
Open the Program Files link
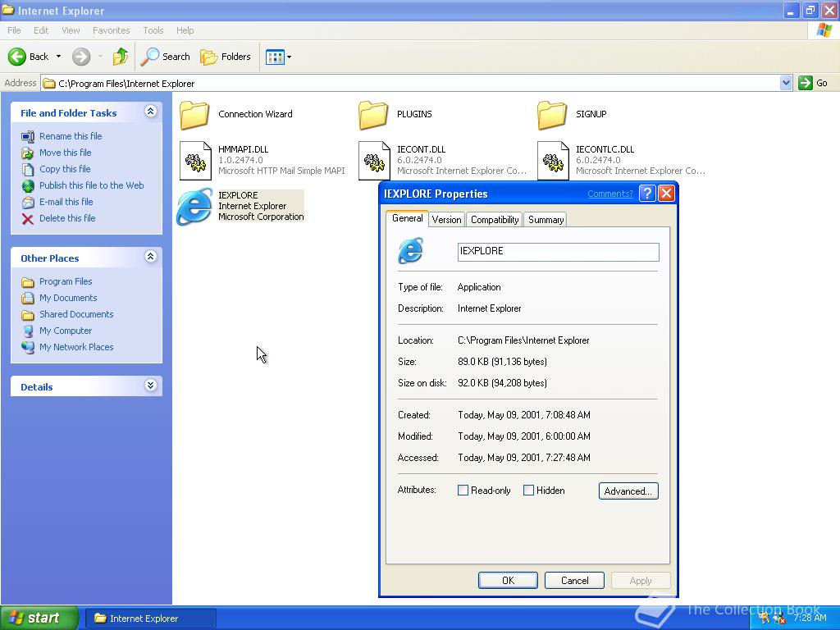[x=66, y=281]
